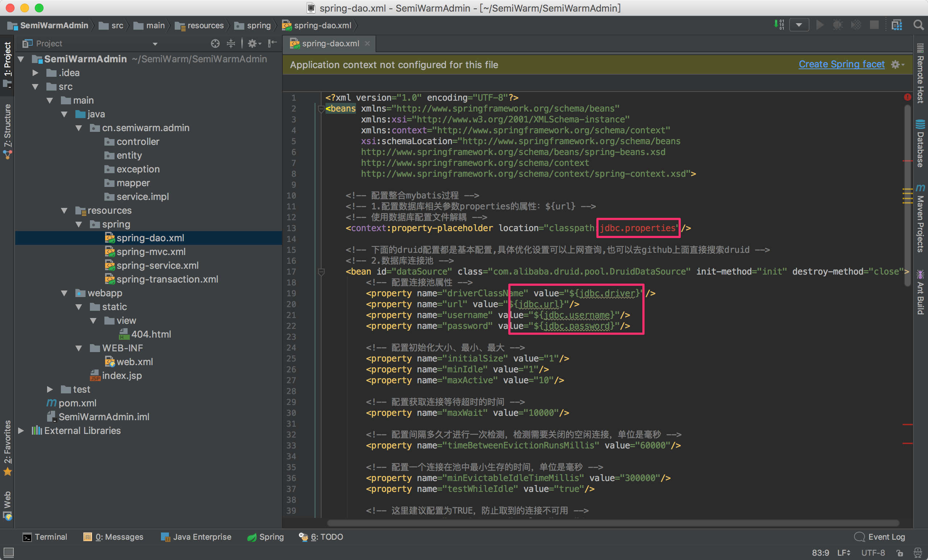Expand the test folder
This screenshot has width=928, height=560.
click(x=50, y=389)
